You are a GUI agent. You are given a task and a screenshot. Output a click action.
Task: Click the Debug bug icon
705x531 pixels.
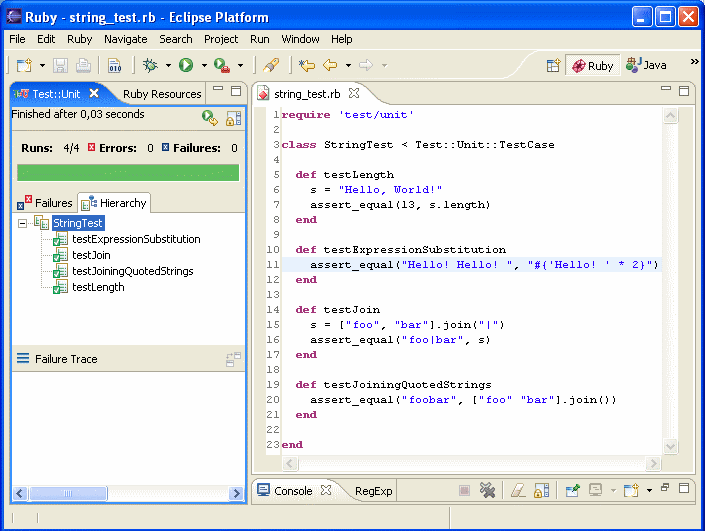[x=150, y=66]
